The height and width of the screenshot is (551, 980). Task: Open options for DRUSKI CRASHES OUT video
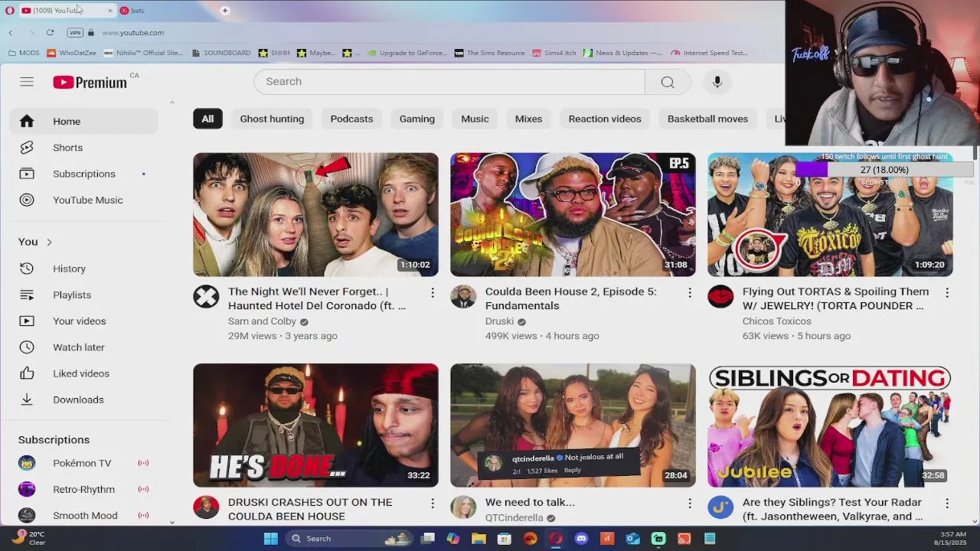(433, 504)
